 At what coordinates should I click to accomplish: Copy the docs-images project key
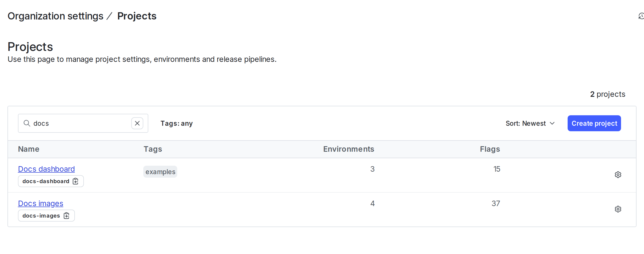click(x=66, y=215)
